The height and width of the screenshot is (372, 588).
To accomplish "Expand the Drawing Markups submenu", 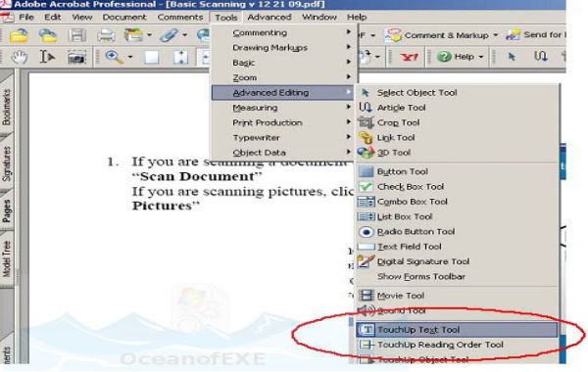I will (283, 48).
